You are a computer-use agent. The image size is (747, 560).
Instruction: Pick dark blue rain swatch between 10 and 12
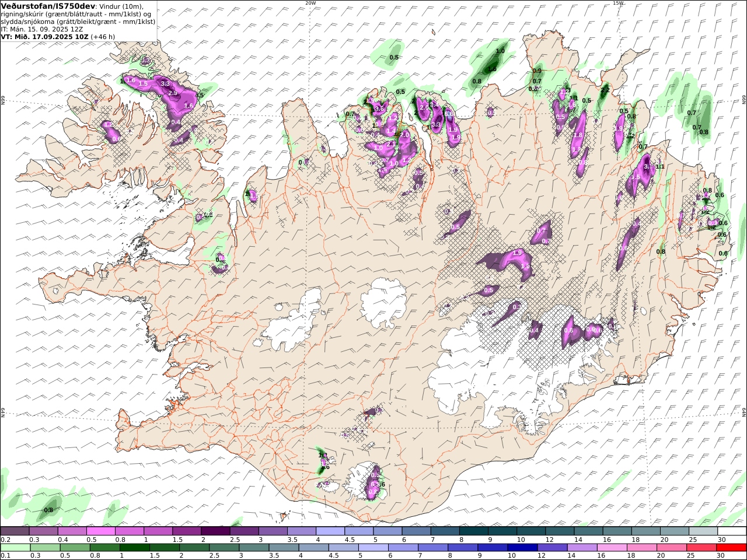pos(522,547)
